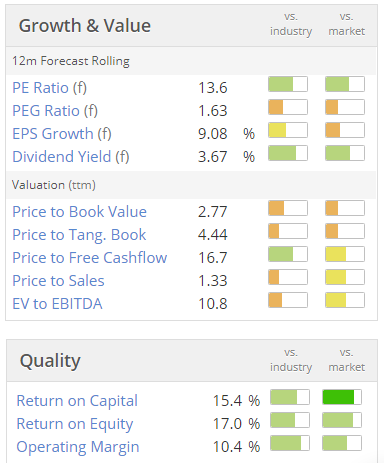The height and width of the screenshot is (463, 384).
Task: Open the Operating Margin link
Action: 78,447
